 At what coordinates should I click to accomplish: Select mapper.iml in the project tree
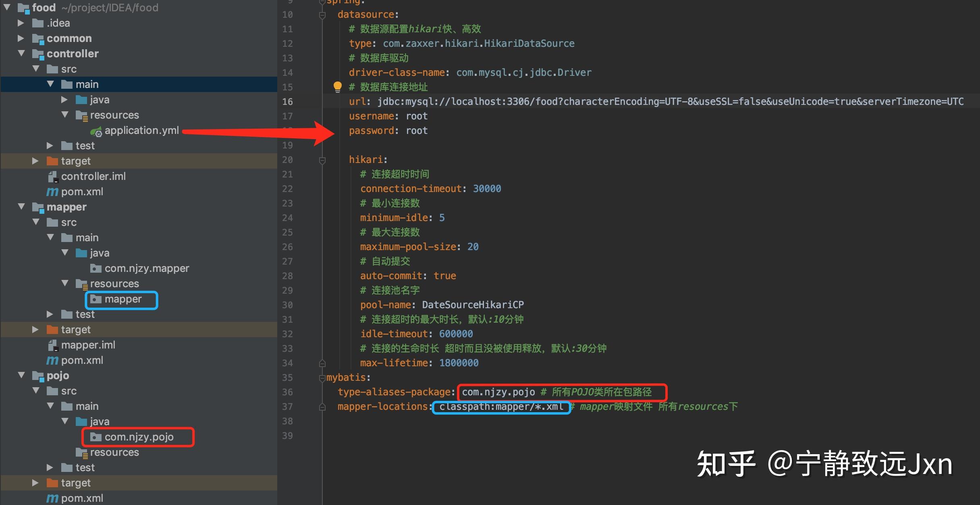coord(88,345)
